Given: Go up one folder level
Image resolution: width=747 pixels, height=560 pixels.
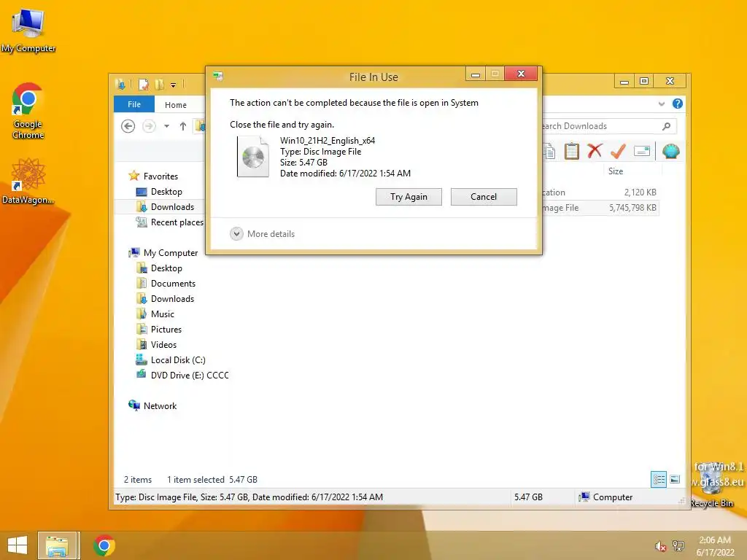Looking at the screenshot, I should 183,126.
